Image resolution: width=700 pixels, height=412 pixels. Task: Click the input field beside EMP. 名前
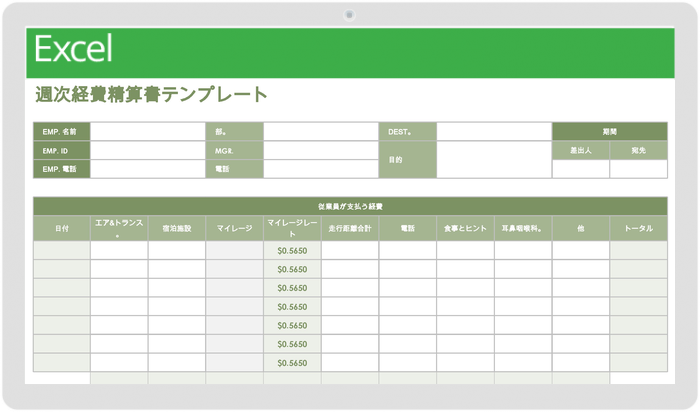pos(148,132)
